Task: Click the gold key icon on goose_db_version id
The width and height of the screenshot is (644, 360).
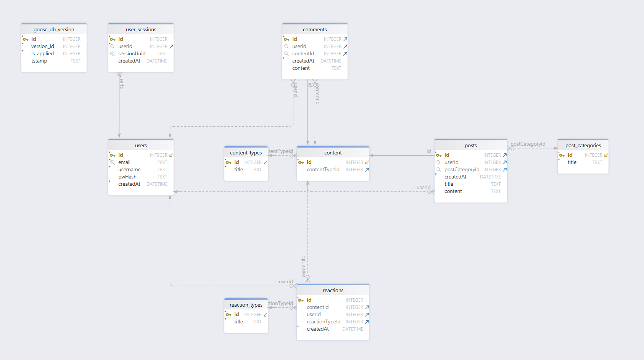Action: point(26,39)
